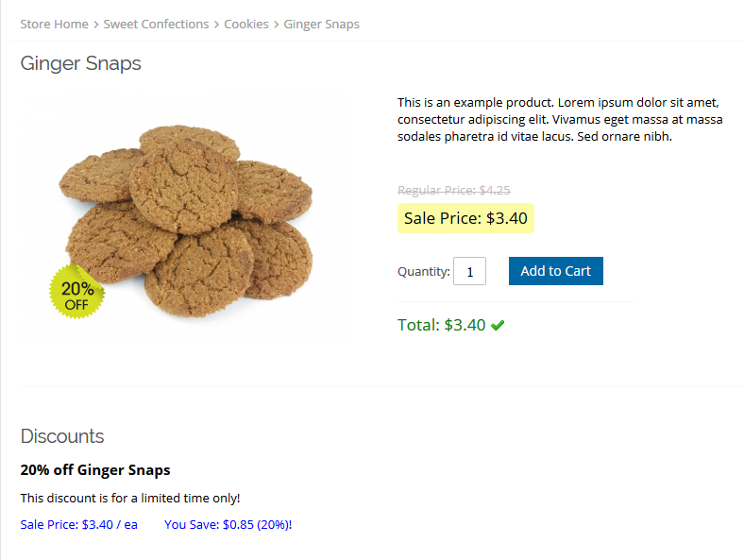The height and width of the screenshot is (560, 744).
Task: Select the Ginger Snaps breadcrumb item
Action: pyautogui.click(x=322, y=25)
